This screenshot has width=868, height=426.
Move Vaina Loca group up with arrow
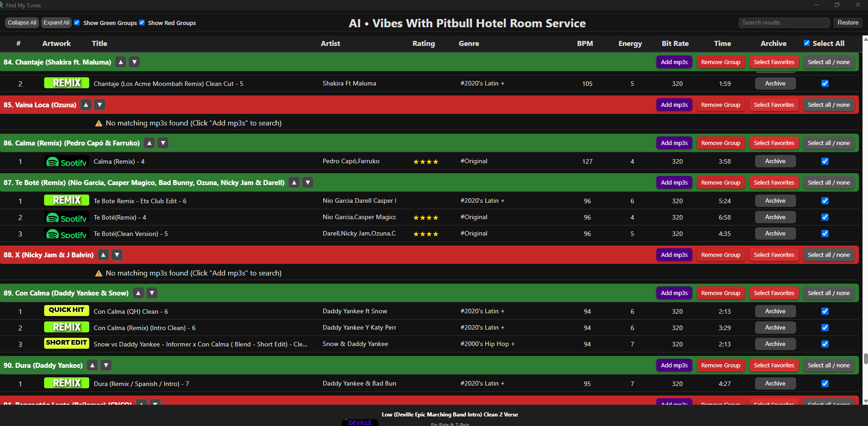(86, 105)
